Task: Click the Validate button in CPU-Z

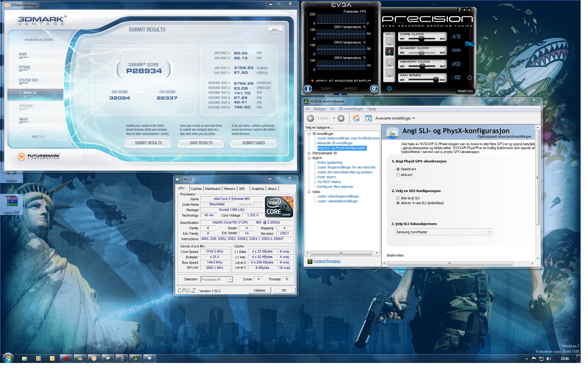Action: click(x=259, y=290)
